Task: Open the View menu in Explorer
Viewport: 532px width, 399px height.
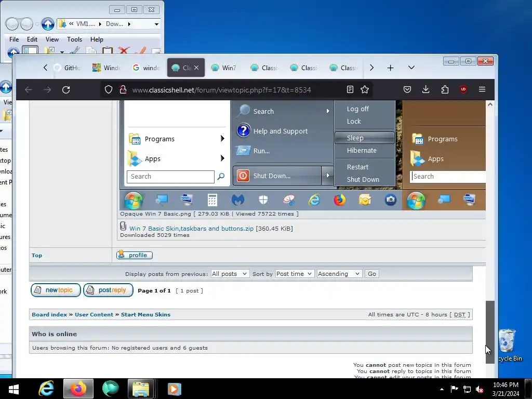Action: click(x=52, y=39)
